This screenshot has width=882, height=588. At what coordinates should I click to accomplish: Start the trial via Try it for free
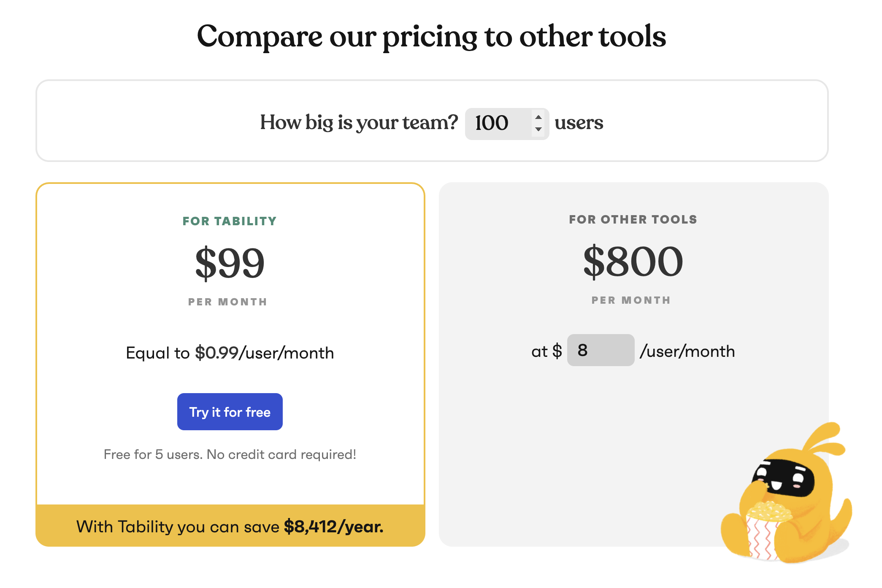(x=230, y=412)
